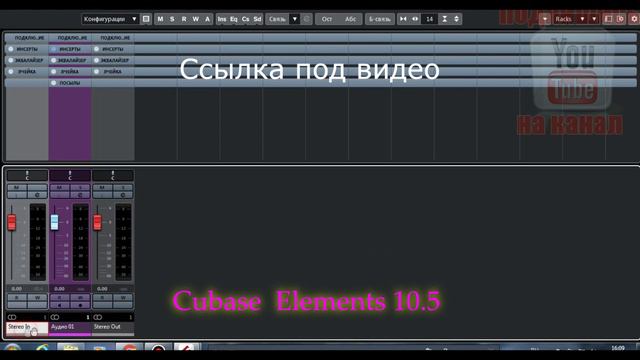Click the Q-Link icon after Связь dropdown
The height and width of the screenshot is (360, 640).
(x=307, y=19)
